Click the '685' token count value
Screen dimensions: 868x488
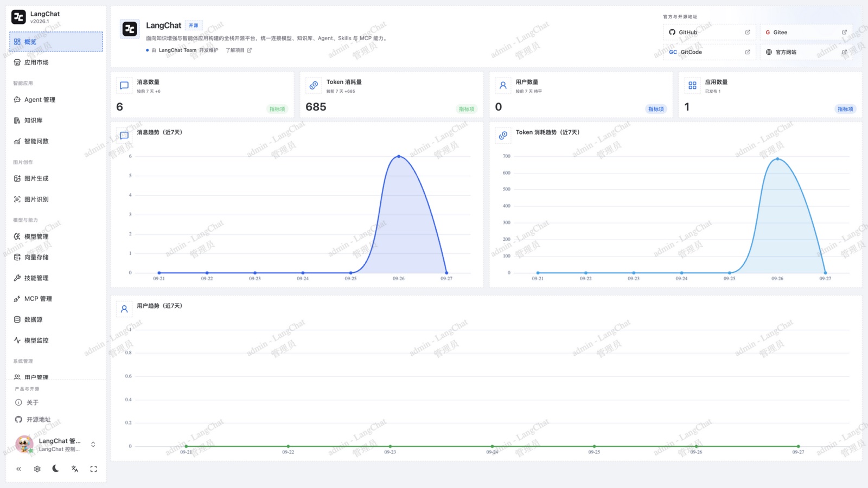316,107
